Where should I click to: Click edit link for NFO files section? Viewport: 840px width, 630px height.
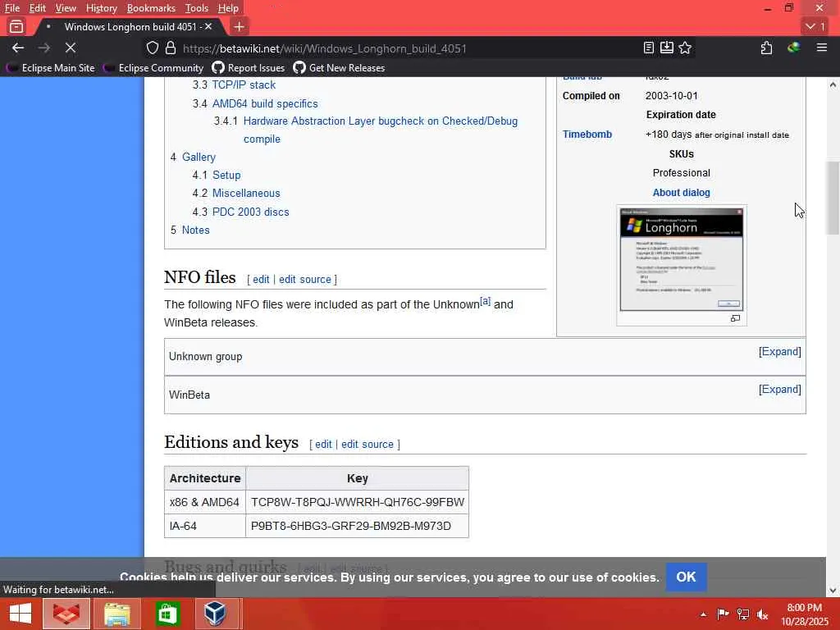pyautogui.click(x=261, y=279)
